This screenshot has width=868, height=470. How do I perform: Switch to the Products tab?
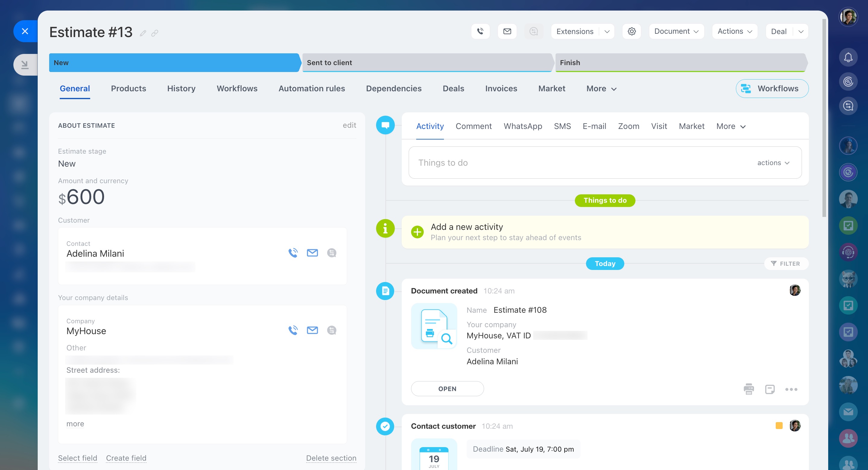coord(128,89)
